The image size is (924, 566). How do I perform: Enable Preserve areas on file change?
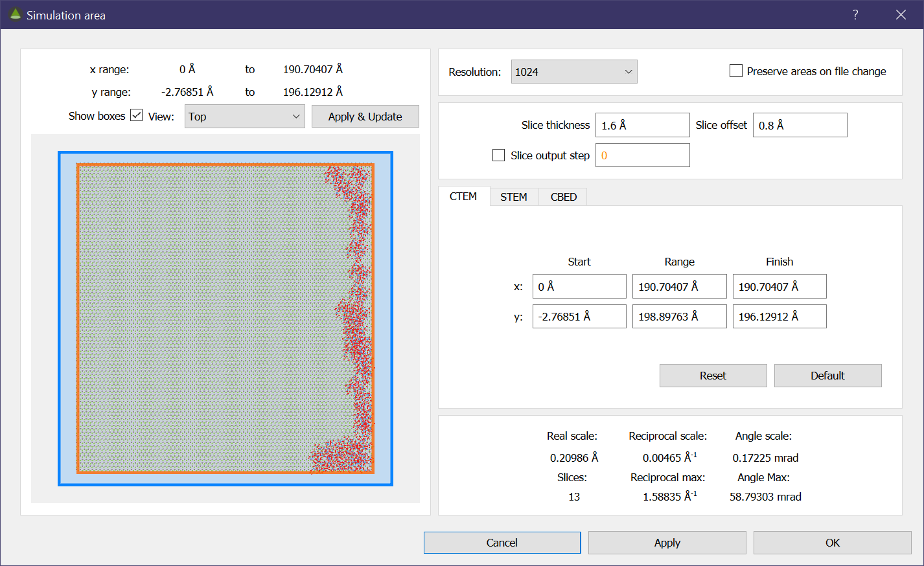[736, 71]
